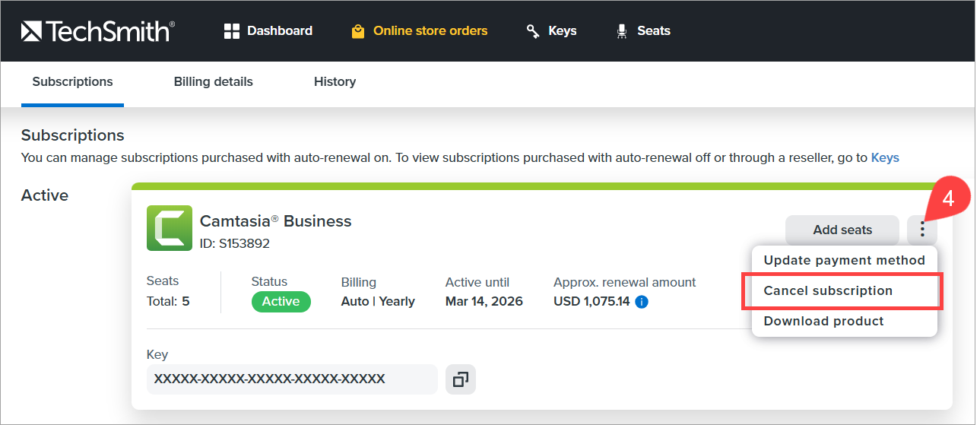Image resolution: width=980 pixels, height=425 pixels.
Task: Copy the license key with copy icon
Action: point(460,379)
